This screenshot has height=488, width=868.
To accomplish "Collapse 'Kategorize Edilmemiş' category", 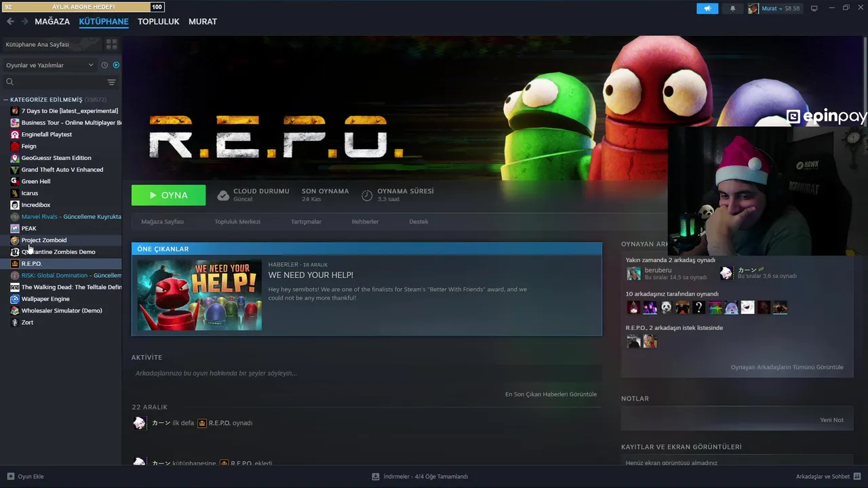I will (x=5, y=100).
